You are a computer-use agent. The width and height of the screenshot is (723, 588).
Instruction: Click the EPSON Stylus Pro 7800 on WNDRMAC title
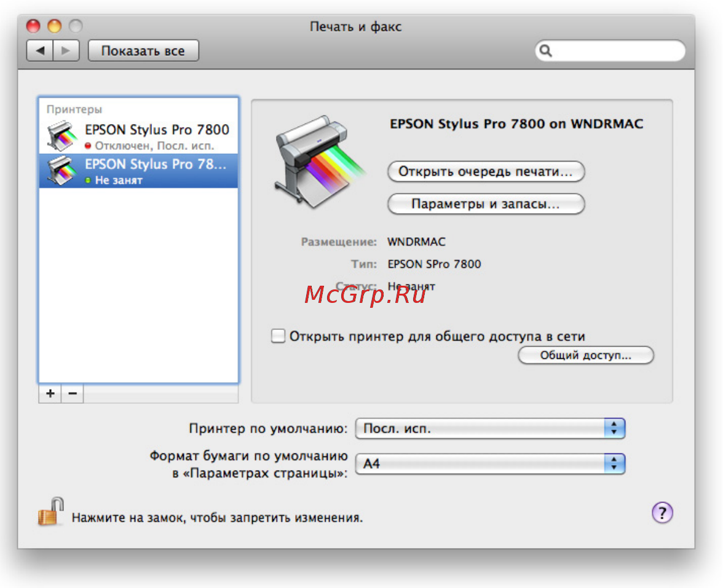coord(516,124)
